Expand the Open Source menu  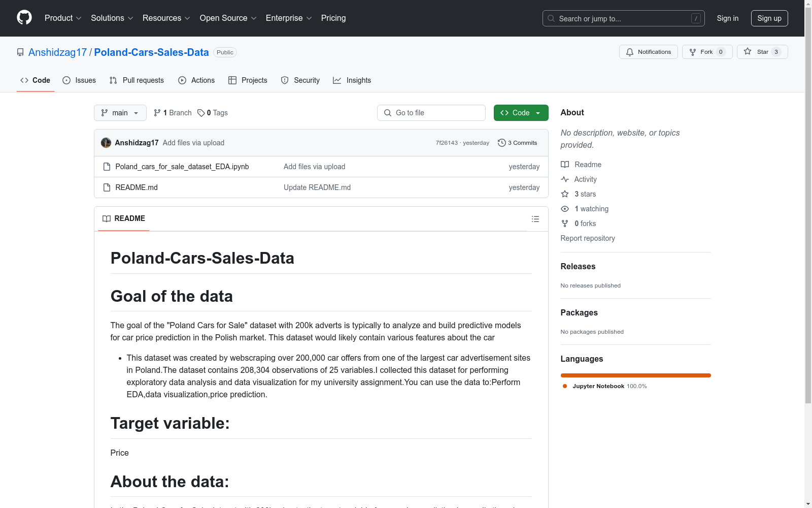point(228,18)
